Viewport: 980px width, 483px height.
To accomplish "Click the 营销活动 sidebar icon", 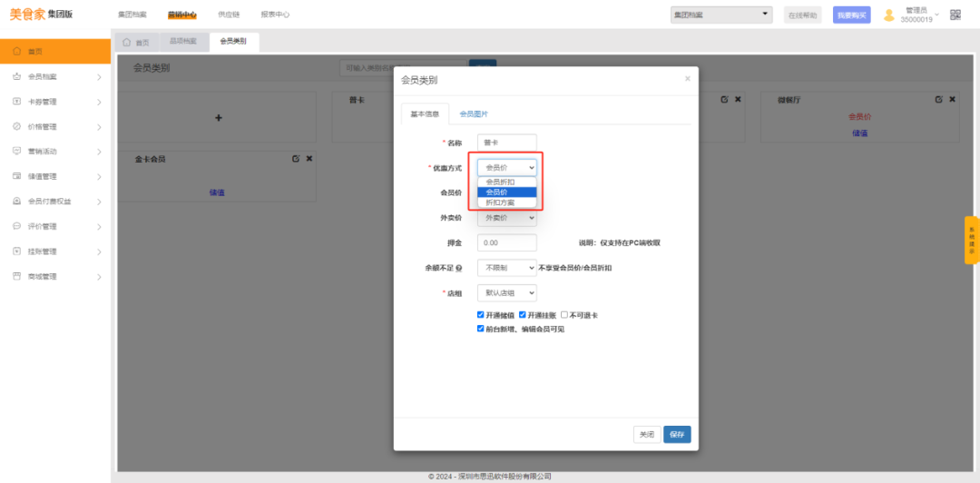I will 17,152.
